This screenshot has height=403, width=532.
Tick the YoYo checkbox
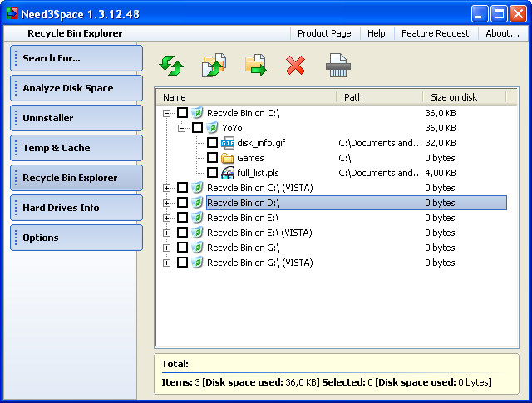click(x=198, y=128)
